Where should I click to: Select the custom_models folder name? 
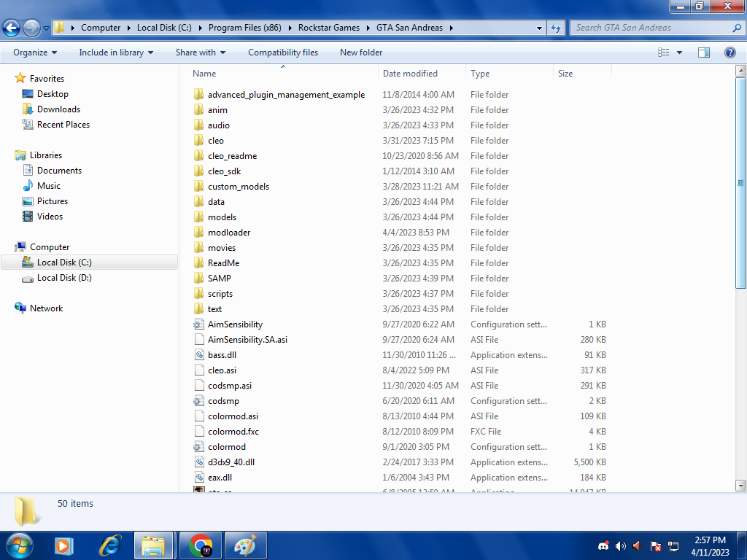click(x=239, y=187)
